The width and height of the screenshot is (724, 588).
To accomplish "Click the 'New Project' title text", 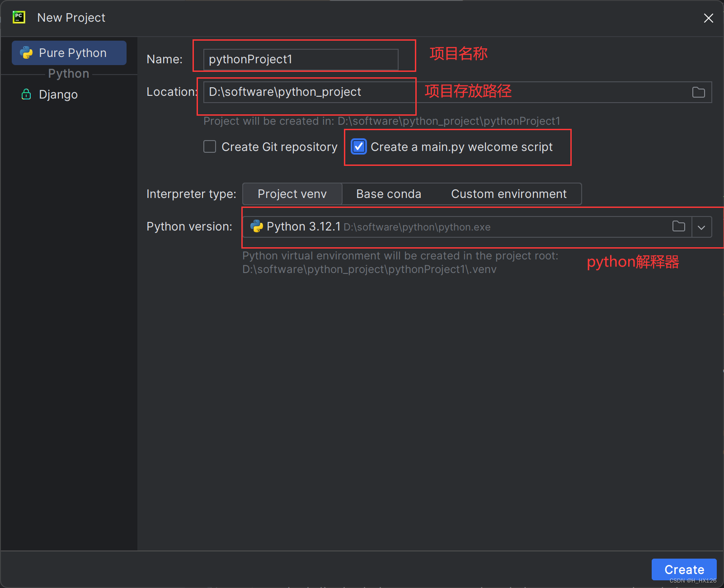I will pos(71,18).
